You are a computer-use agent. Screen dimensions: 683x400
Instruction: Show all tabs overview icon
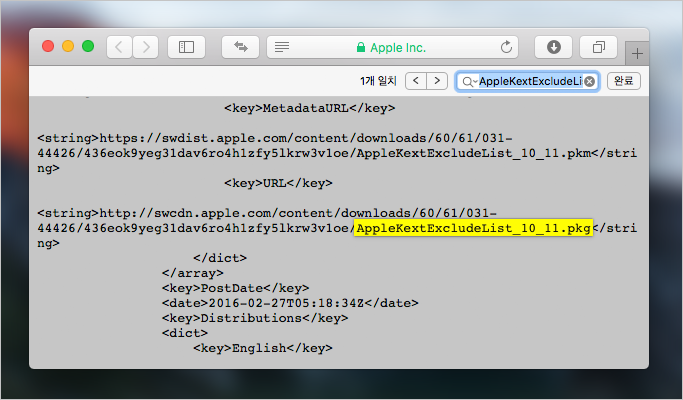tap(598, 47)
